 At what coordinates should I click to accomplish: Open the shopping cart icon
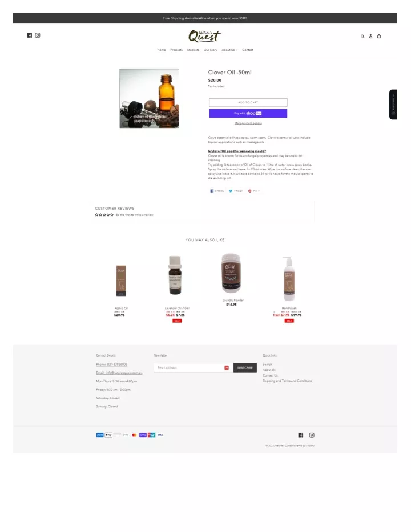pyautogui.click(x=379, y=37)
